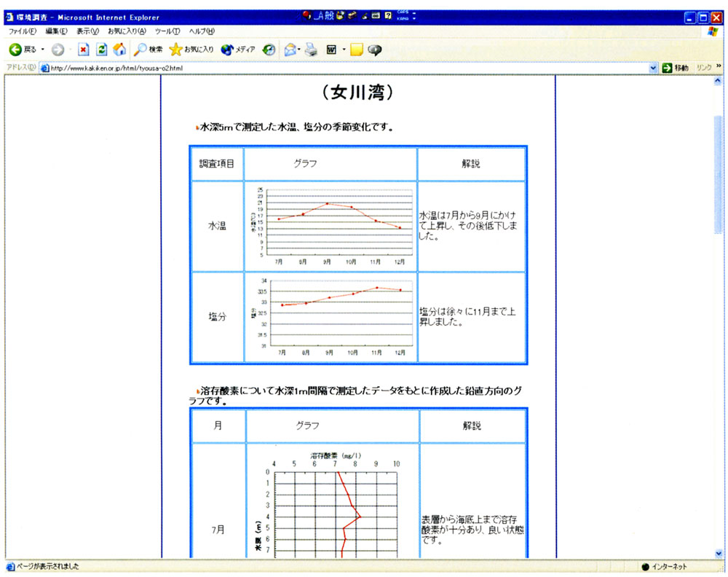
Task: Click text 水温は7月から9月にかけて上昇し
Action: 468,226
